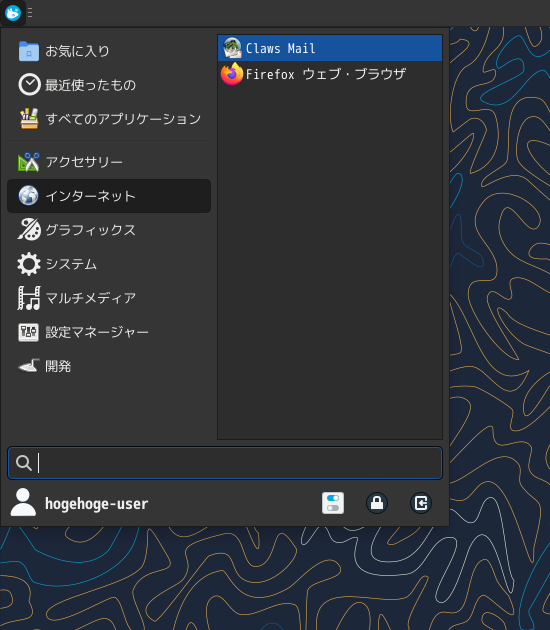Click inside the application search field
This screenshot has height=630, width=550.
[225, 463]
